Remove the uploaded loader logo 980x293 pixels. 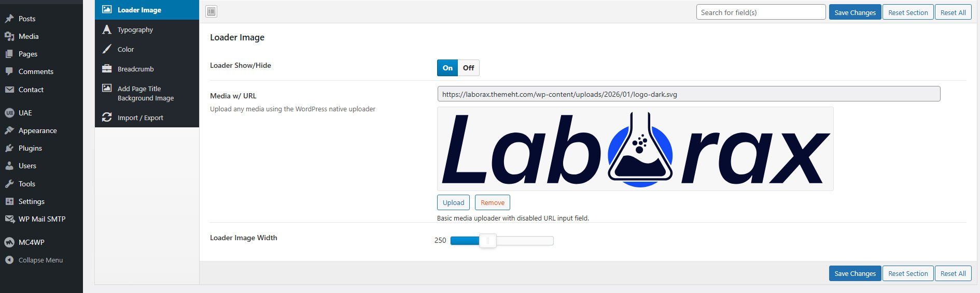point(492,202)
